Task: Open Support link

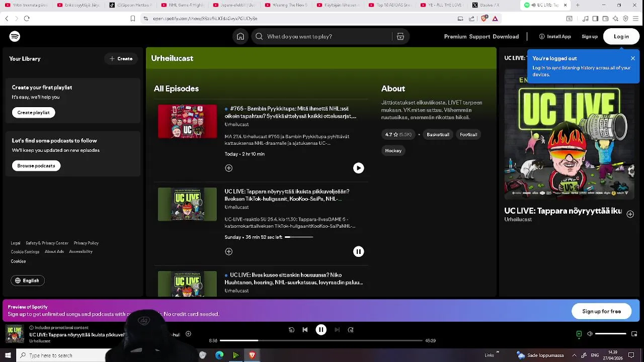Action: [x=479, y=37]
